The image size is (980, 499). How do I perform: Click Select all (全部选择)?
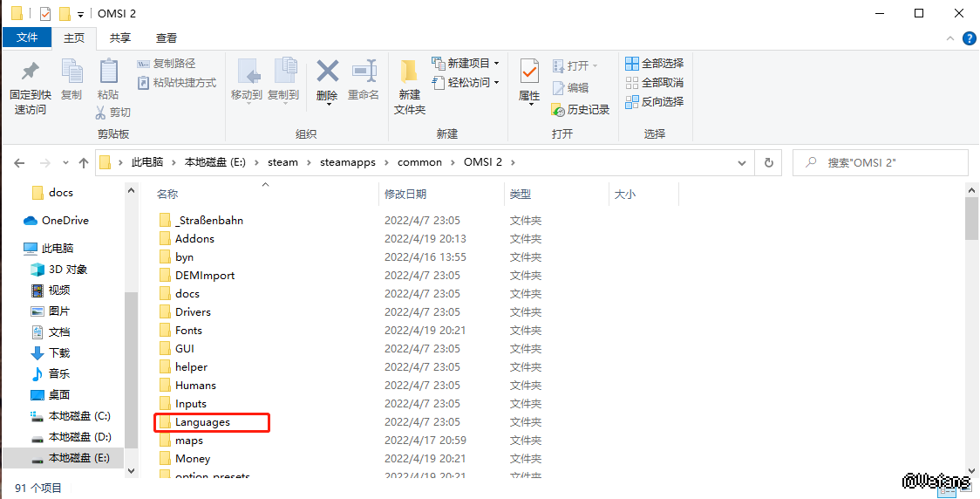(x=655, y=64)
